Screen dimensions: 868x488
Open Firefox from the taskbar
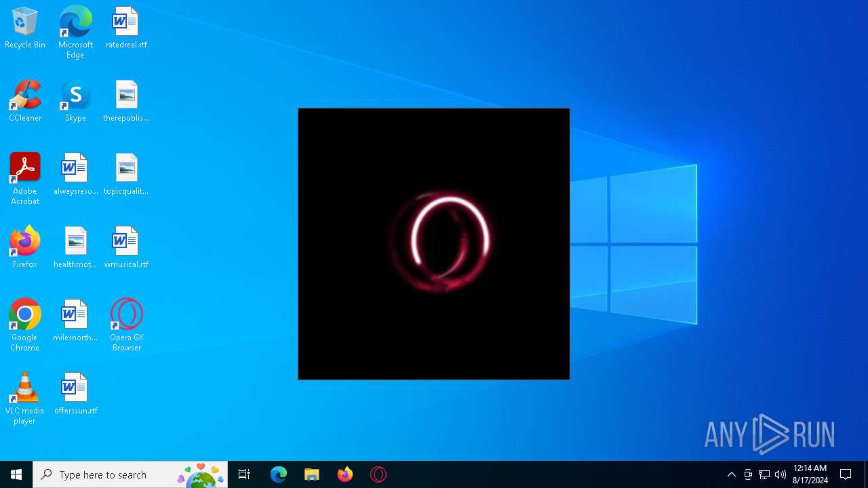coord(345,474)
